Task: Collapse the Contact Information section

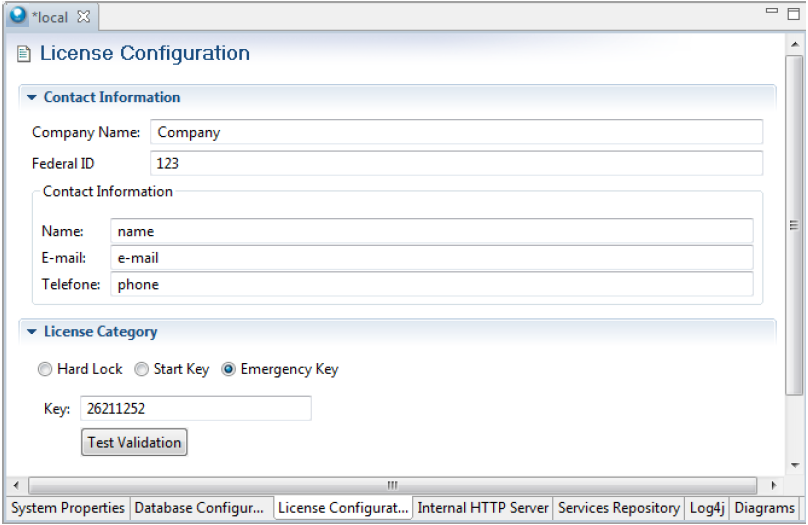Action: point(32,98)
